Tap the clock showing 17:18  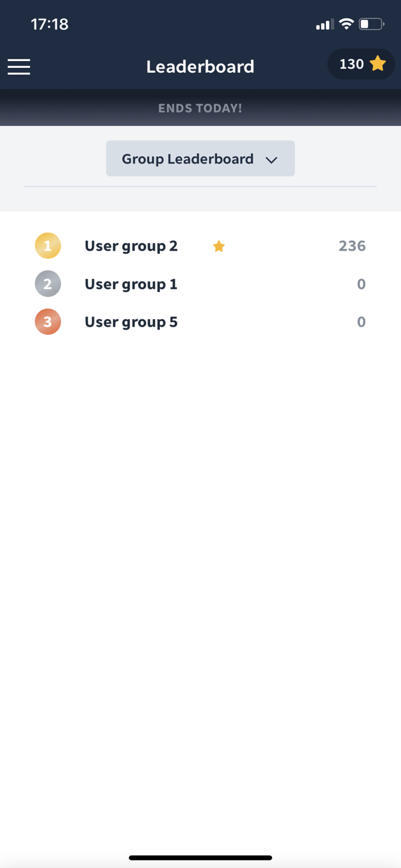pos(50,24)
